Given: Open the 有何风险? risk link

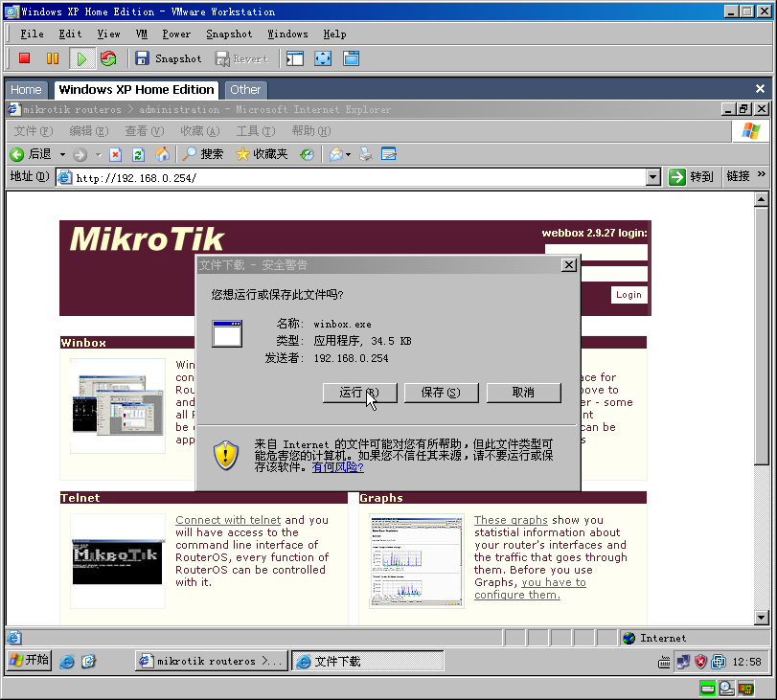Looking at the screenshot, I should tap(337, 467).
